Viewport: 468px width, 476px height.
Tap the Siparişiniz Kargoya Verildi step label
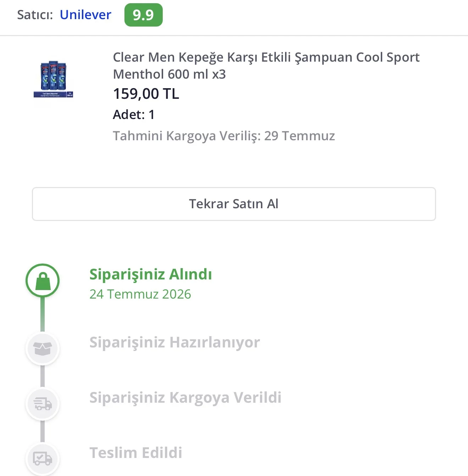pyautogui.click(x=185, y=397)
